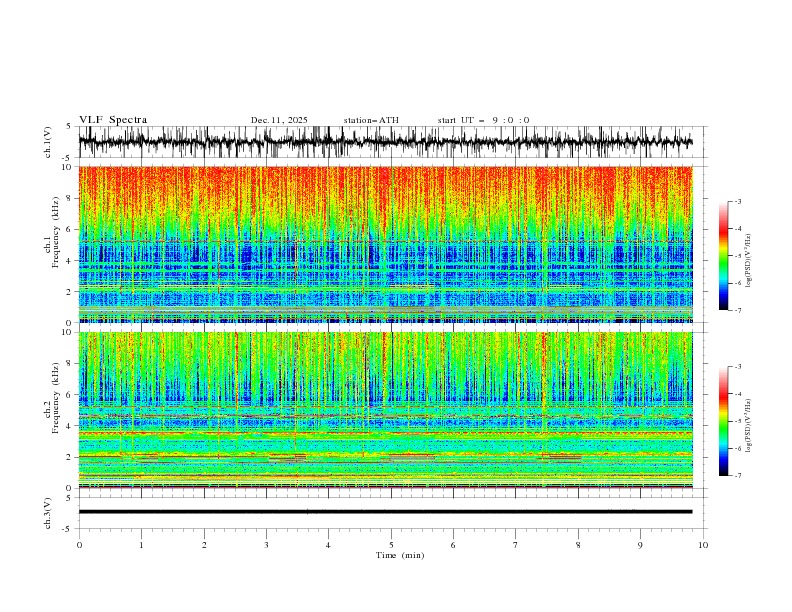Click the 'start UT = 9 :0 :0' text
The width and height of the screenshot is (792, 612).
[x=483, y=120]
